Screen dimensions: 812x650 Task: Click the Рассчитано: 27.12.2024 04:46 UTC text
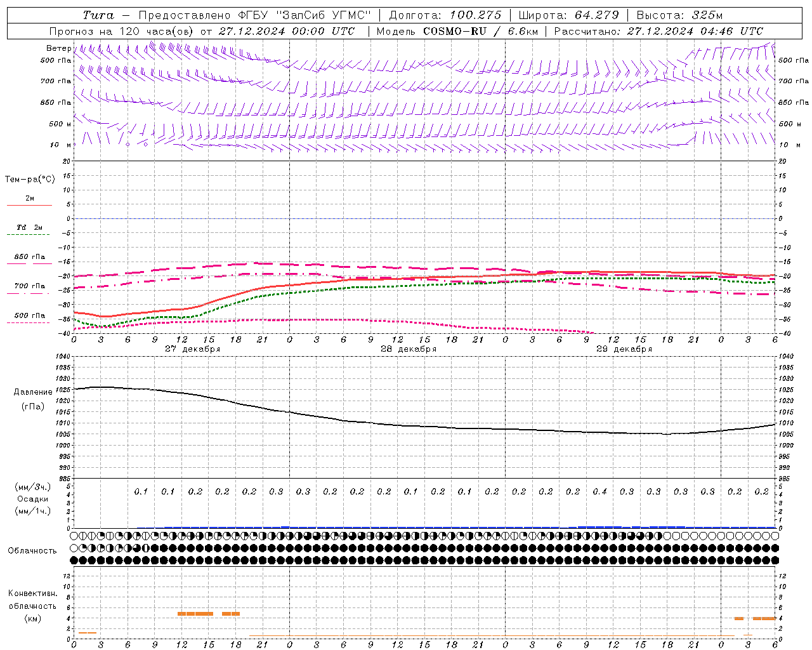(658, 31)
